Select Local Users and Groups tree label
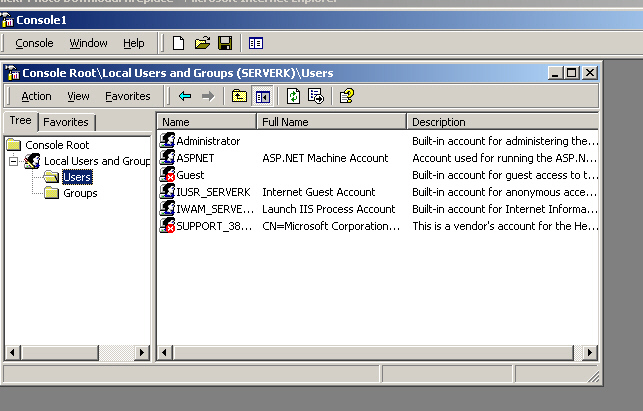The height and width of the screenshot is (411, 643). click(97, 161)
